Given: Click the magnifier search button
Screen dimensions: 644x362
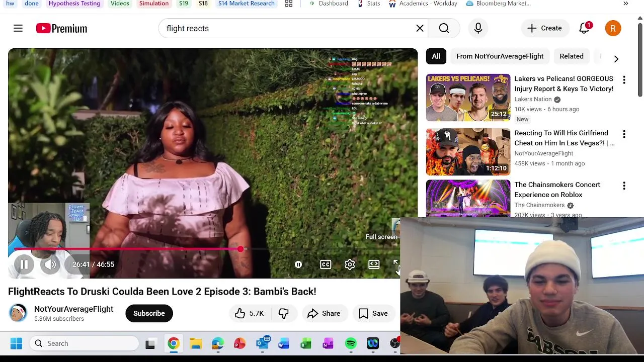Looking at the screenshot, I should click(444, 29).
